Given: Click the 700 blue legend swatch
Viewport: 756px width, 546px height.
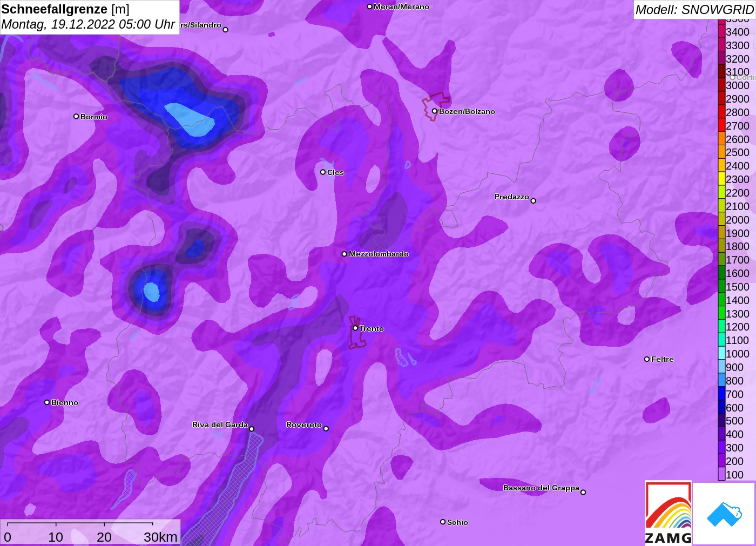Looking at the screenshot, I should (721, 394).
